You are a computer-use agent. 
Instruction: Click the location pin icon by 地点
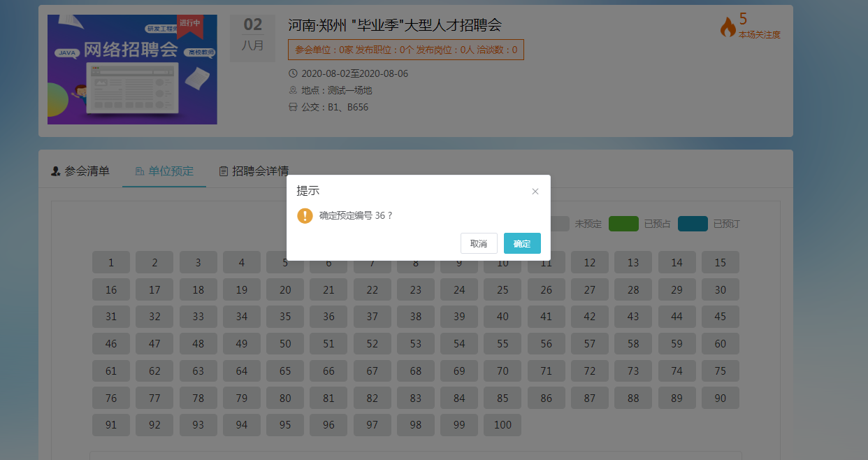[293, 90]
